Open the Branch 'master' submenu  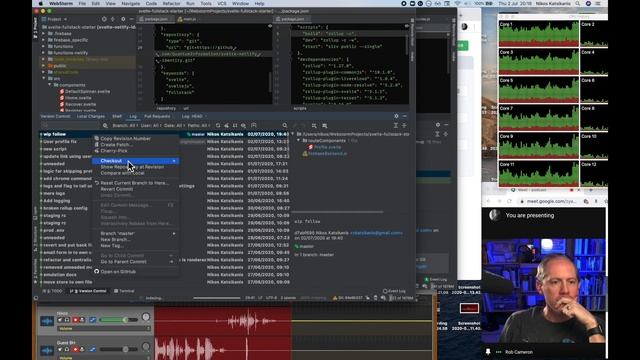[136, 233]
